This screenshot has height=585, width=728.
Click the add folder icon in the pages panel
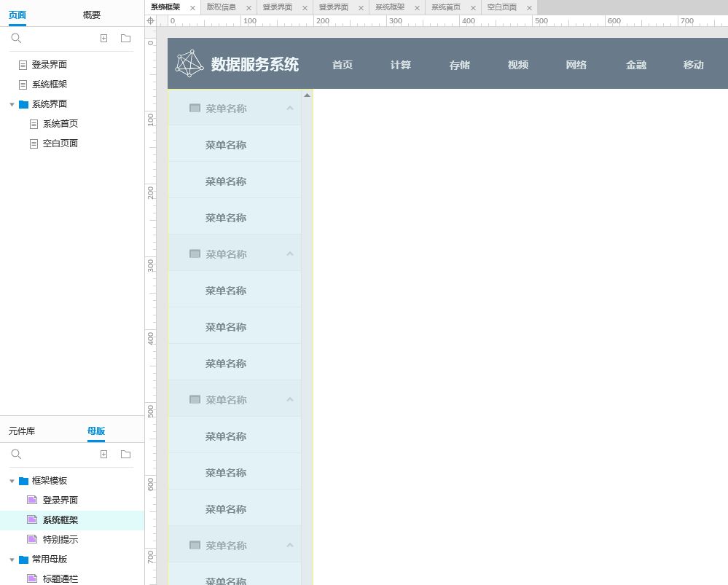pos(125,38)
